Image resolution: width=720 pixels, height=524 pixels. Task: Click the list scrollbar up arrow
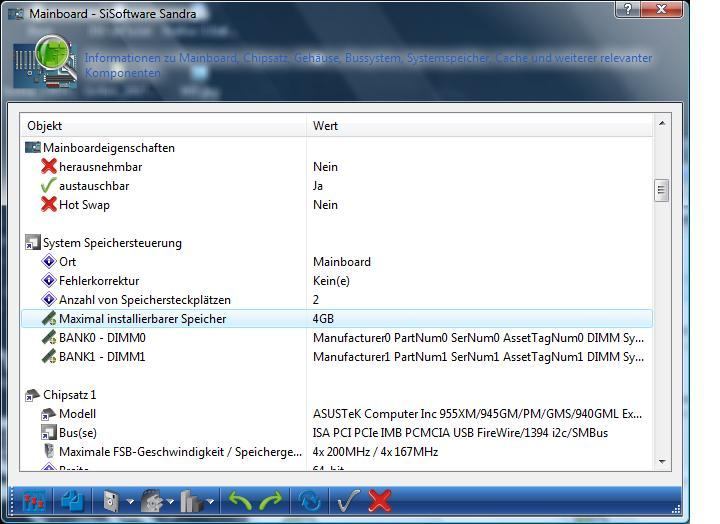[662, 123]
